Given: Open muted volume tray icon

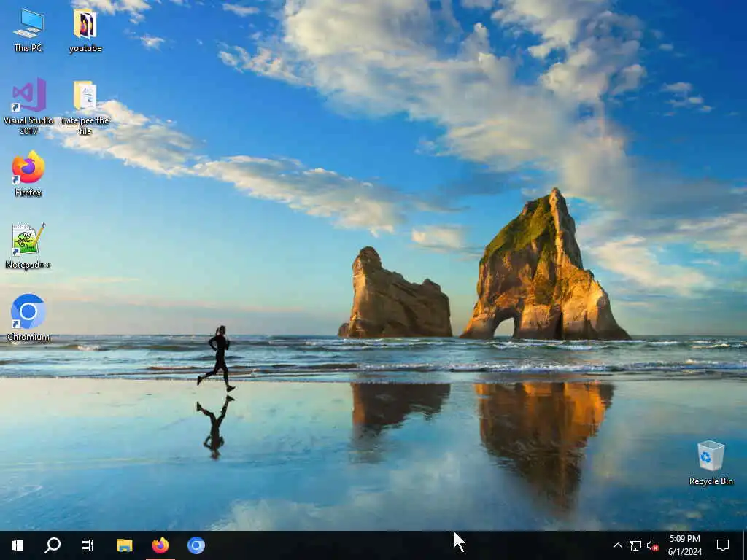Looking at the screenshot, I should [653, 545].
